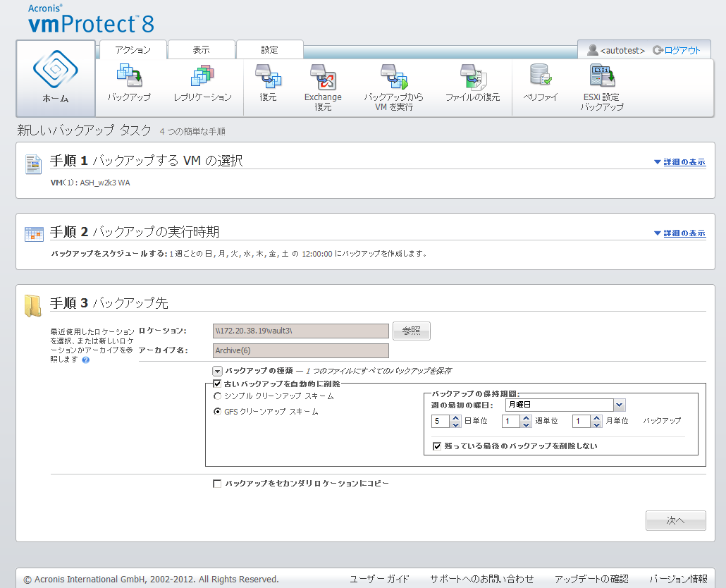Enable copy backup to secondary location
The image size is (726, 588).
[218, 484]
